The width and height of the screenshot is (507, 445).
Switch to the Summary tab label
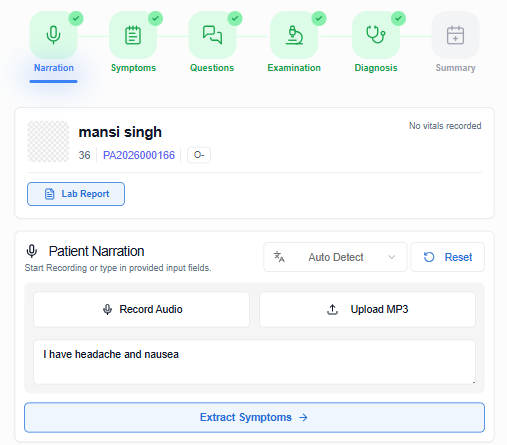click(455, 68)
